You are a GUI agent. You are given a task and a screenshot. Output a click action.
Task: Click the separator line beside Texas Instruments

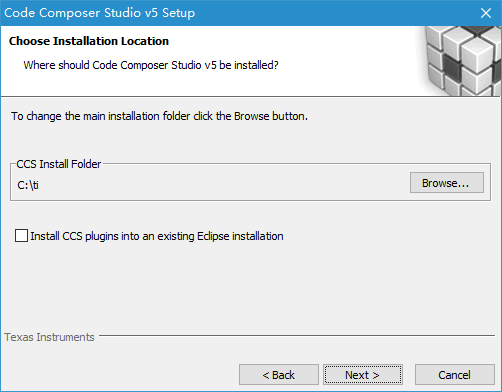(x=297, y=335)
